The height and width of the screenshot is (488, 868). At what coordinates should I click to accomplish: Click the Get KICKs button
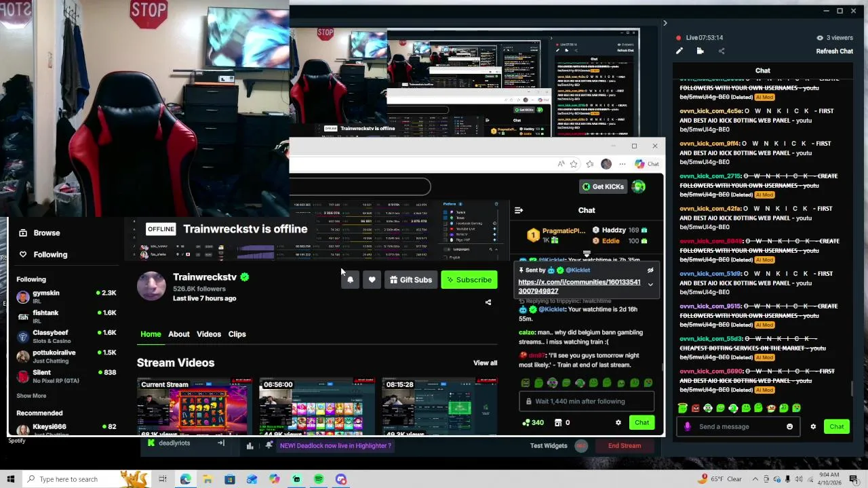point(603,186)
